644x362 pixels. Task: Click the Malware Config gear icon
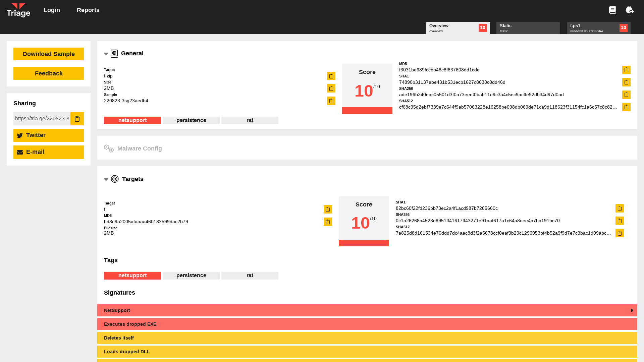[108, 148]
